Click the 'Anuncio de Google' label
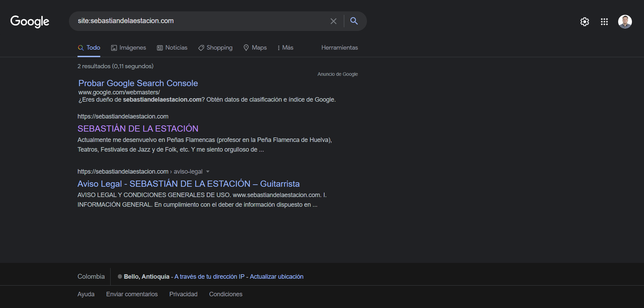The height and width of the screenshot is (308, 644). [x=338, y=74]
